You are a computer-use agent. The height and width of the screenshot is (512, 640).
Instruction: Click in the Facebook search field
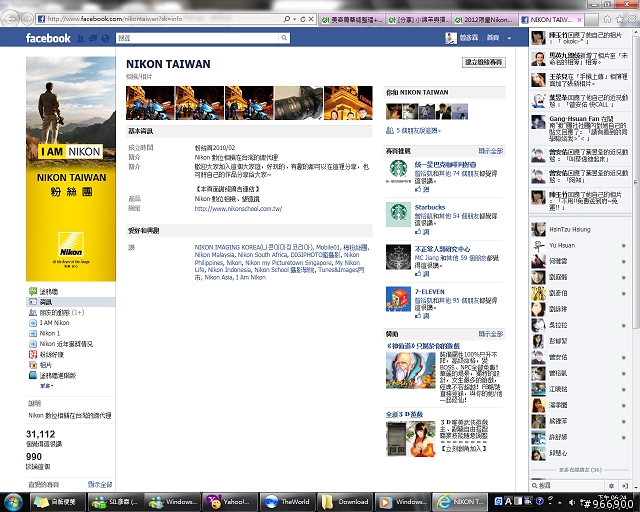pos(198,38)
